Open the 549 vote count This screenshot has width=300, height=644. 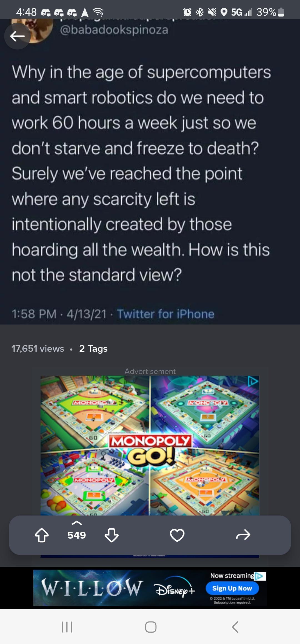[x=77, y=535]
